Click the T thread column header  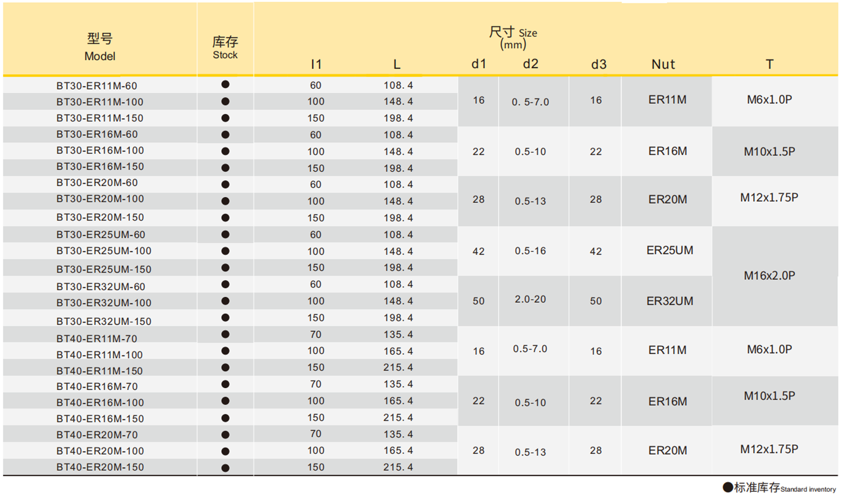pyautogui.click(x=769, y=64)
